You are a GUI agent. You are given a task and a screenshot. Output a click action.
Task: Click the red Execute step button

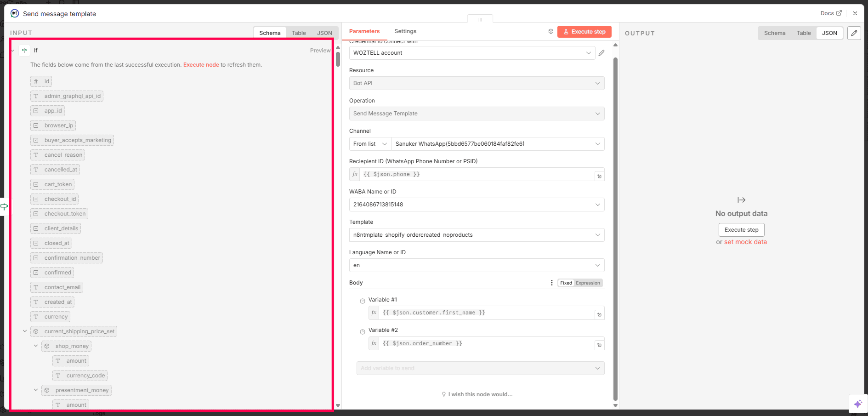[x=584, y=32]
